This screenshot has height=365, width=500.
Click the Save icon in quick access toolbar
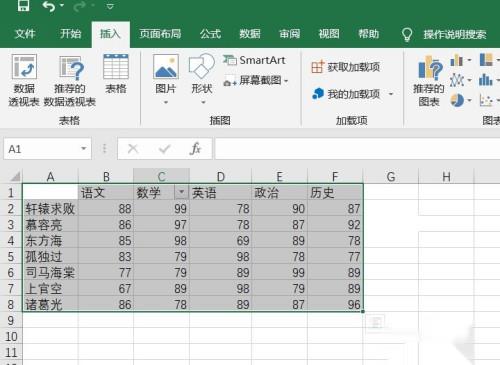coord(24,6)
